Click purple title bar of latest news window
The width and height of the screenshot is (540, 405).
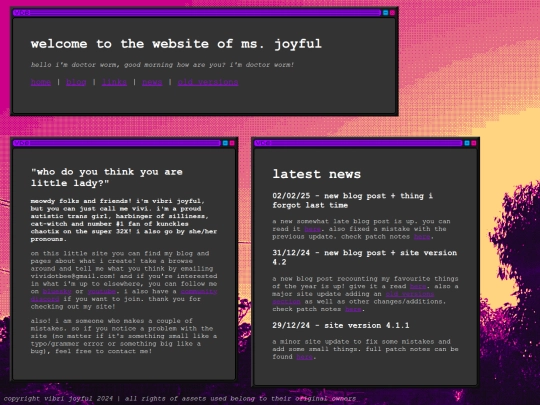[359, 143]
